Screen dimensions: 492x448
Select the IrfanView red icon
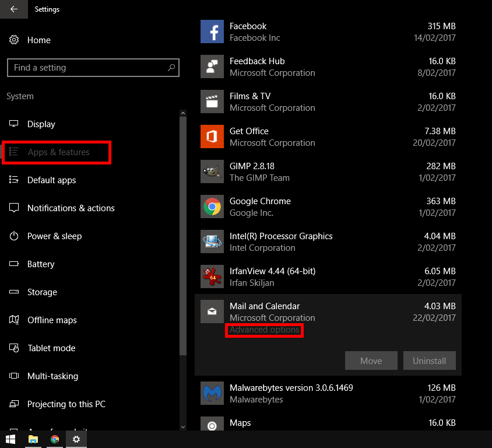[x=212, y=276]
